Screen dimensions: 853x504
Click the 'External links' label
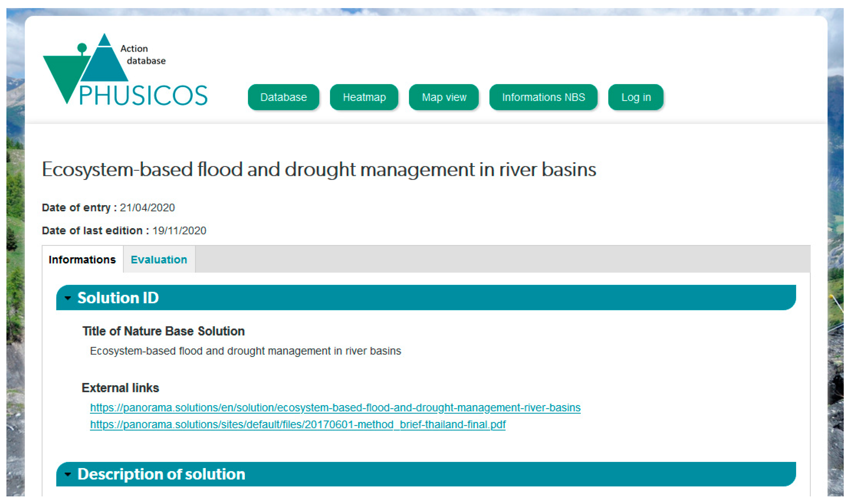point(120,388)
